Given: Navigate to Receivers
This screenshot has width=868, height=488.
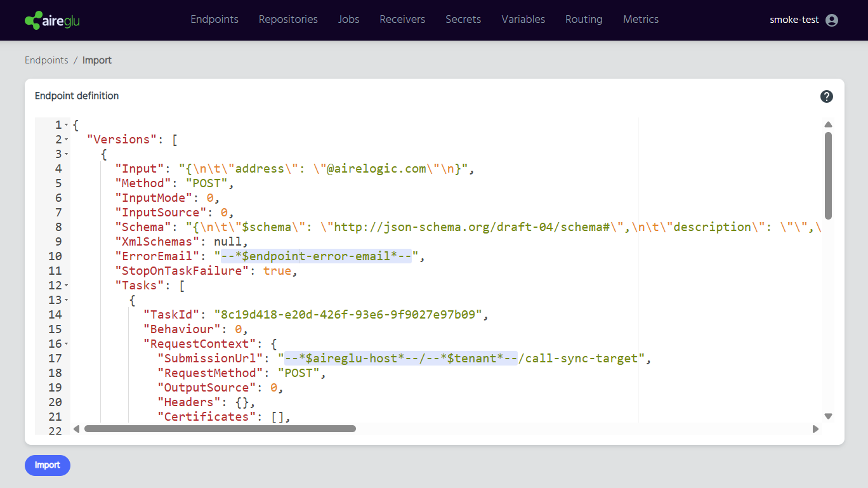Looking at the screenshot, I should tap(402, 20).
